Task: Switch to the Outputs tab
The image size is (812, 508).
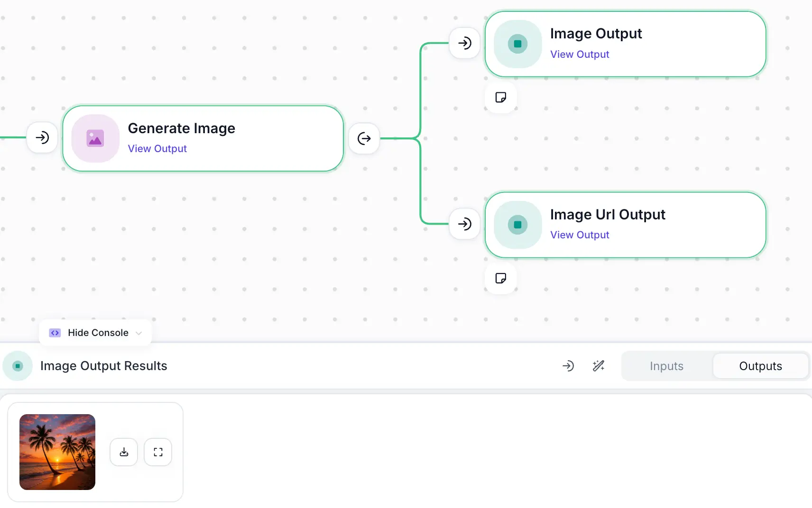Action: tap(760, 366)
